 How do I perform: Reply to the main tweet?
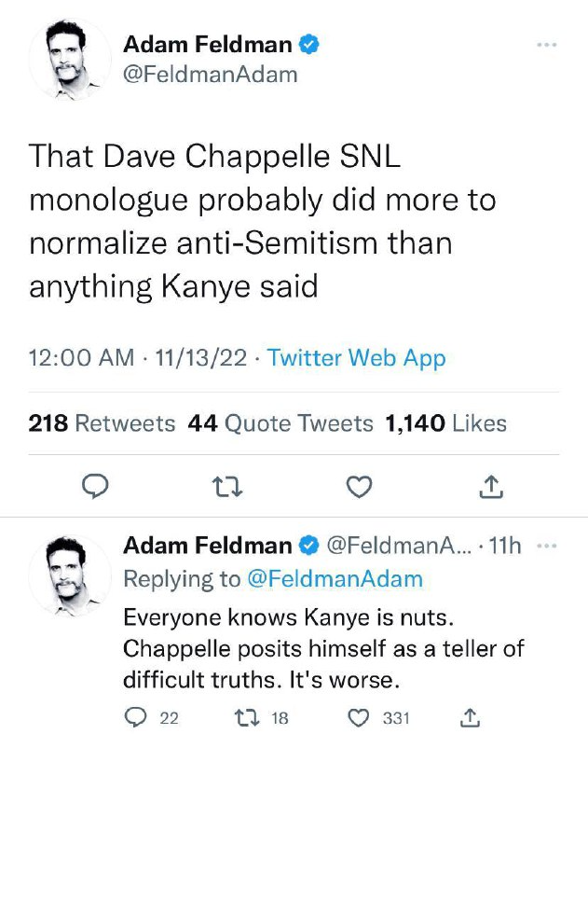click(96, 486)
